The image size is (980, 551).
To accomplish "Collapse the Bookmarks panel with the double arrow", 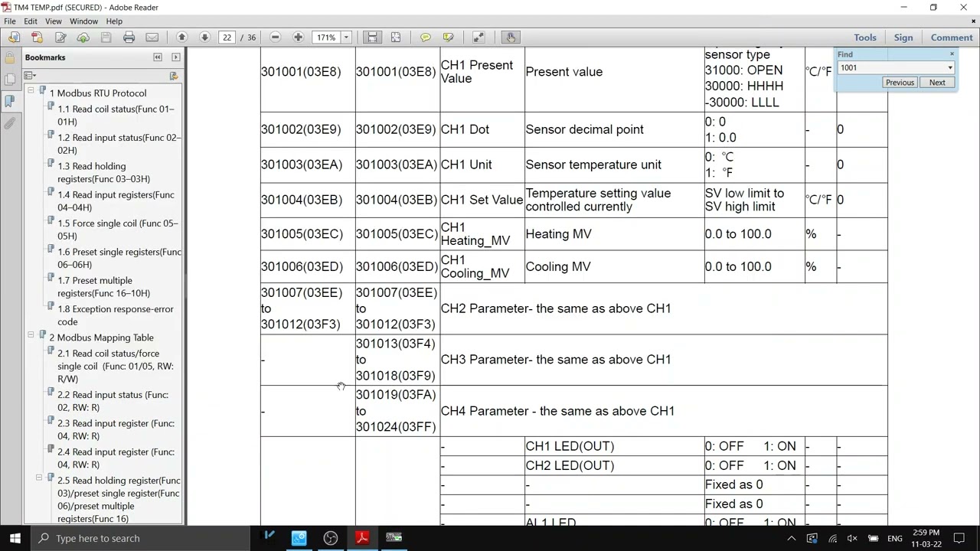I will (x=158, y=57).
